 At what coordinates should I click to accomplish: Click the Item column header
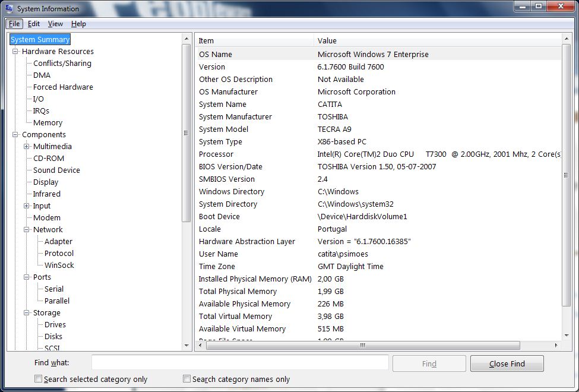tap(255, 40)
